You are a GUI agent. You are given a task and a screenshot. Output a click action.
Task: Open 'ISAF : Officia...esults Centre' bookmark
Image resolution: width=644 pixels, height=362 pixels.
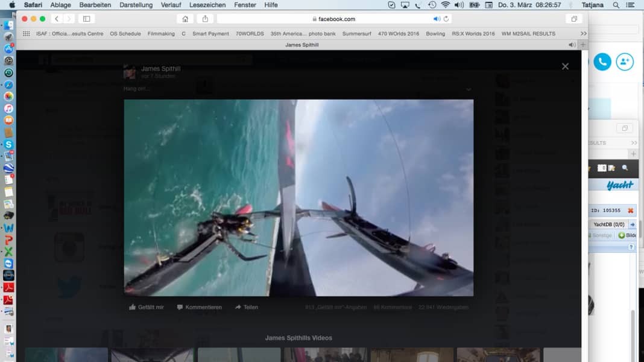[69, 34]
